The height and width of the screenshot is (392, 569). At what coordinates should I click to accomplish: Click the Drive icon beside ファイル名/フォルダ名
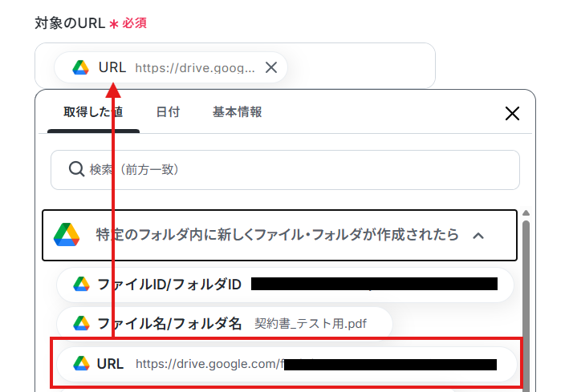pos(81,323)
